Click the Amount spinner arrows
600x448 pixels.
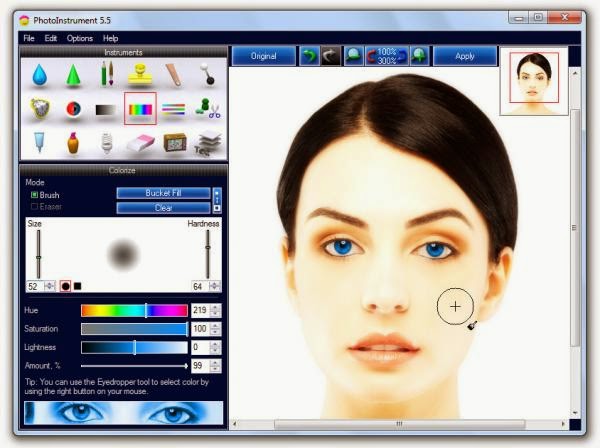[215, 366]
